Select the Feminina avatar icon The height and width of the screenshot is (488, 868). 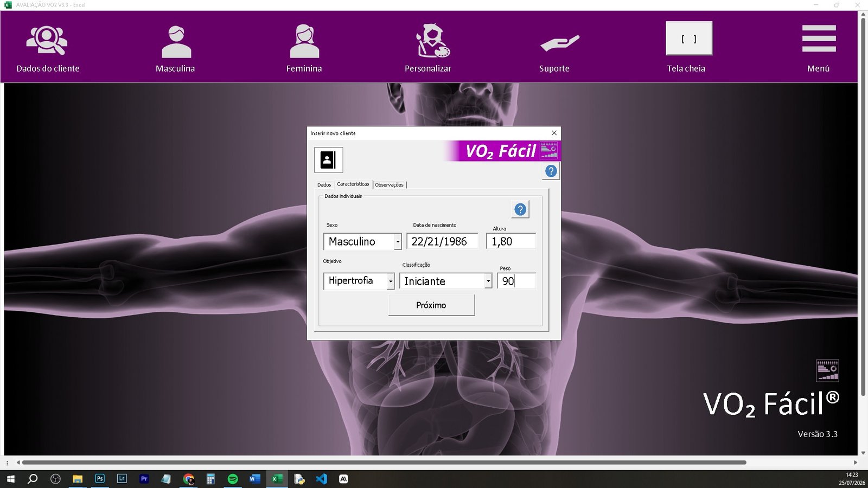pos(304,41)
